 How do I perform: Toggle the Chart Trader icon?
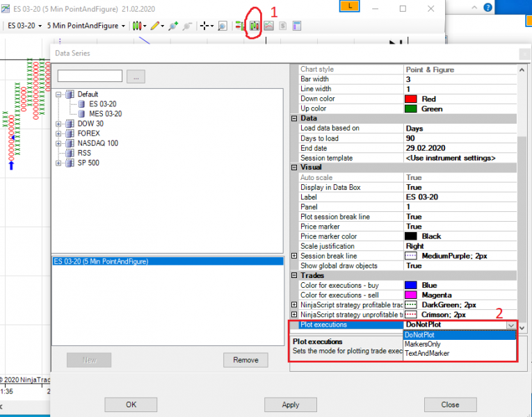240,26
